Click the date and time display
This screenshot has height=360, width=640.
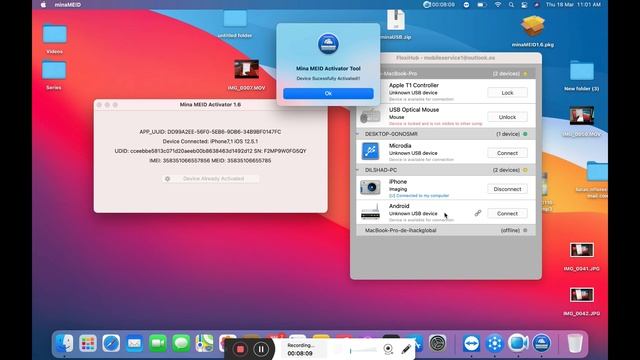tap(573, 4)
